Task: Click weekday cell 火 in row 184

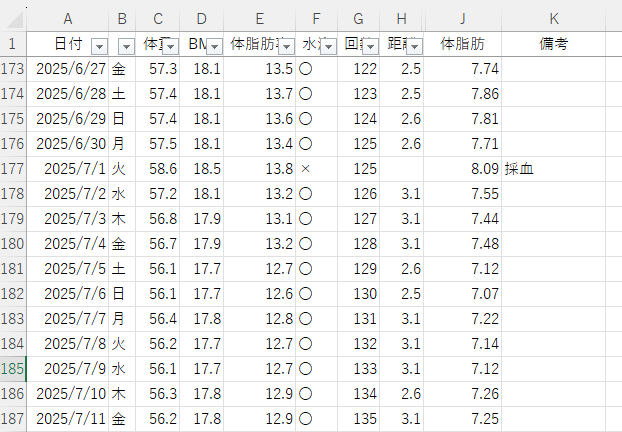Action: coord(122,344)
